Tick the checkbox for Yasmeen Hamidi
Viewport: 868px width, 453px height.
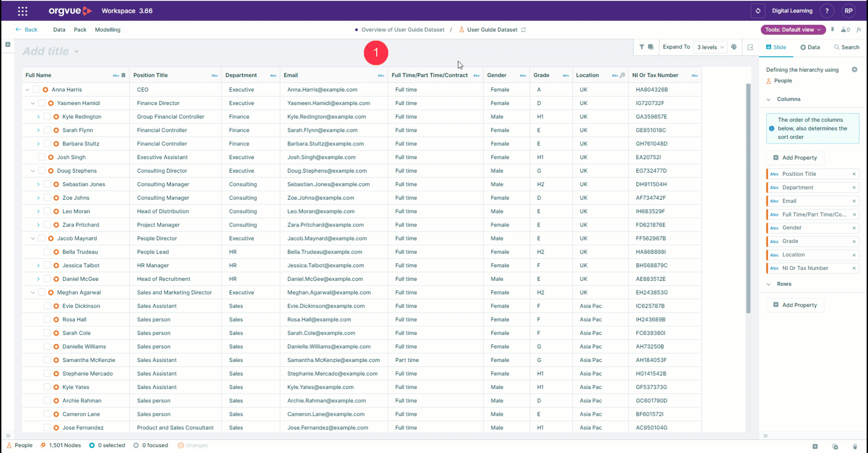point(42,103)
